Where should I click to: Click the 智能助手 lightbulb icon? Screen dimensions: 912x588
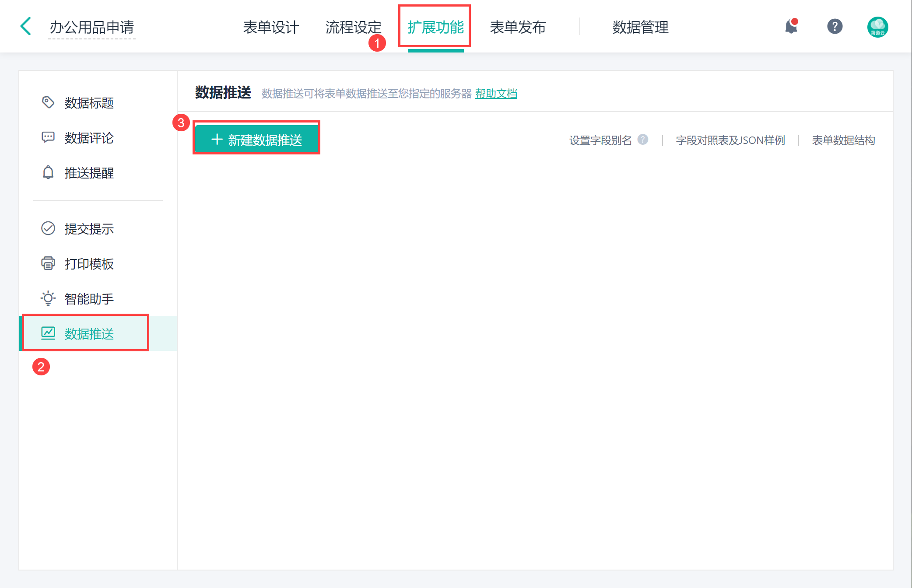click(48, 298)
